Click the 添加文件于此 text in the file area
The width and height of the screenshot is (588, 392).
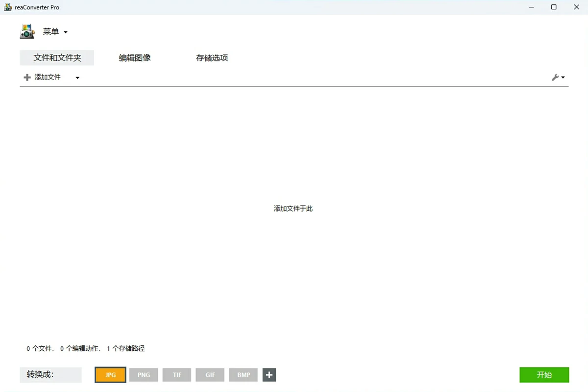pos(293,209)
